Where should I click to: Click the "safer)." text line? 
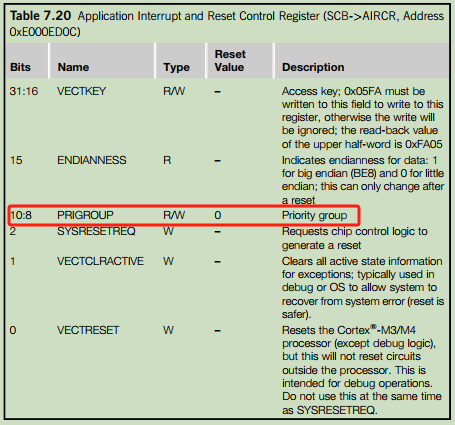[x=296, y=314]
